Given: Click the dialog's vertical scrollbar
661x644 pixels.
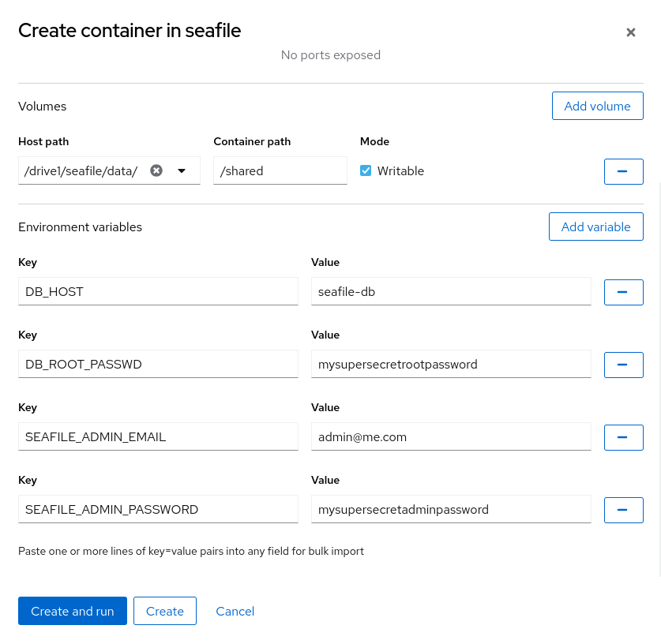Looking at the screenshot, I should (x=658, y=379).
